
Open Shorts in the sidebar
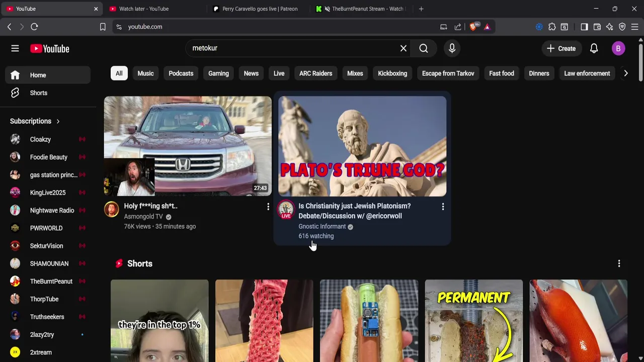[48, 93]
